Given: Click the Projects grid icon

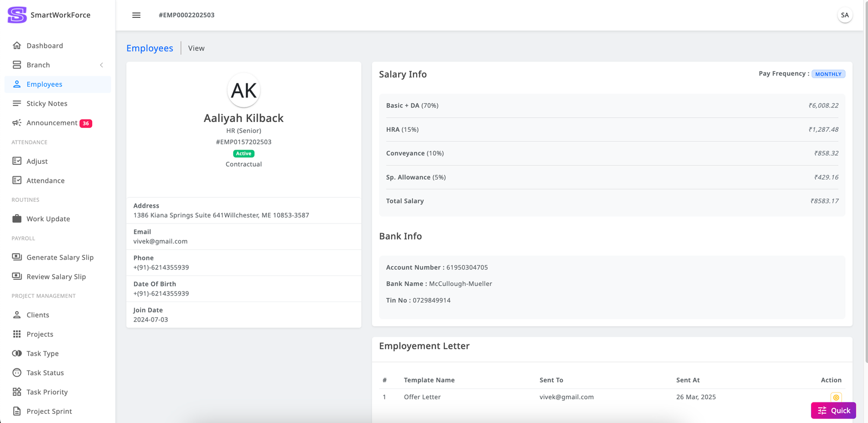Looking at the screenshot, I should coord(17,334).
